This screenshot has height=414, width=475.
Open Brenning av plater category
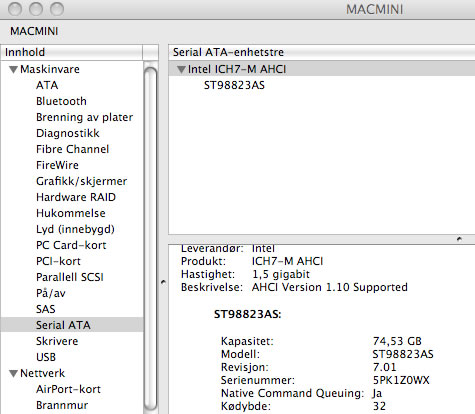click(84, 117)
